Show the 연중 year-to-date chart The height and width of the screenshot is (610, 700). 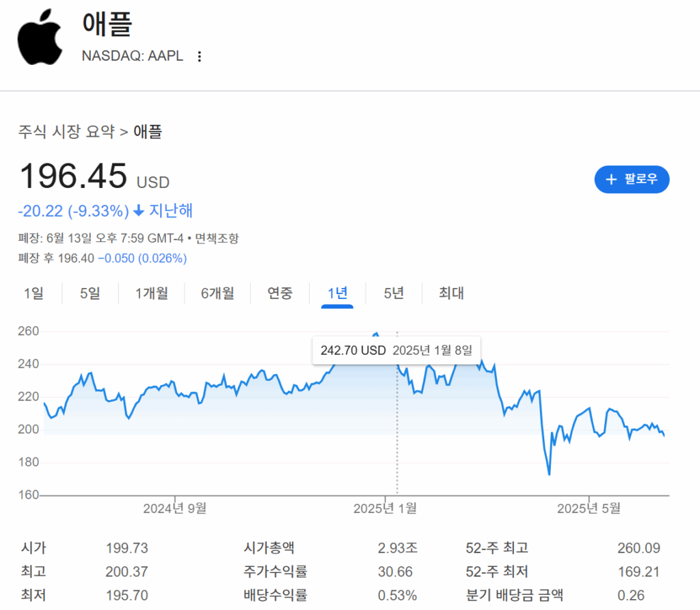280,293
